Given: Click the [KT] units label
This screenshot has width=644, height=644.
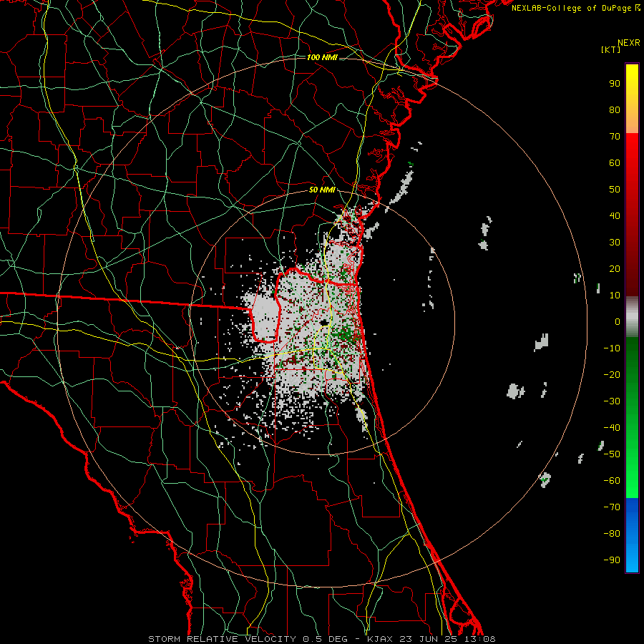Looking at the screenshot, I should 611,49.
